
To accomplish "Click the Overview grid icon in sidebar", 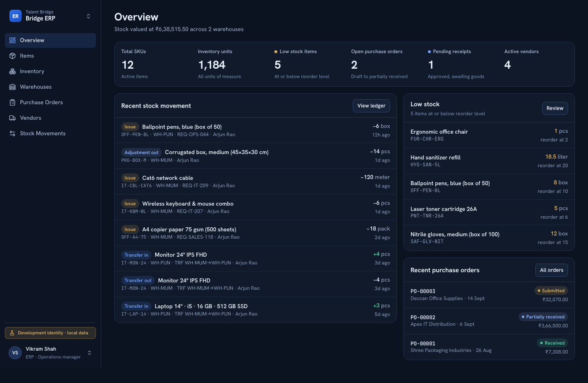I will (12, 40).
